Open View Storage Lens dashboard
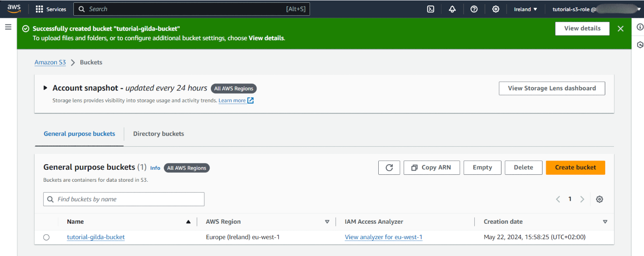Screen dimensions: 644x256 552,89
